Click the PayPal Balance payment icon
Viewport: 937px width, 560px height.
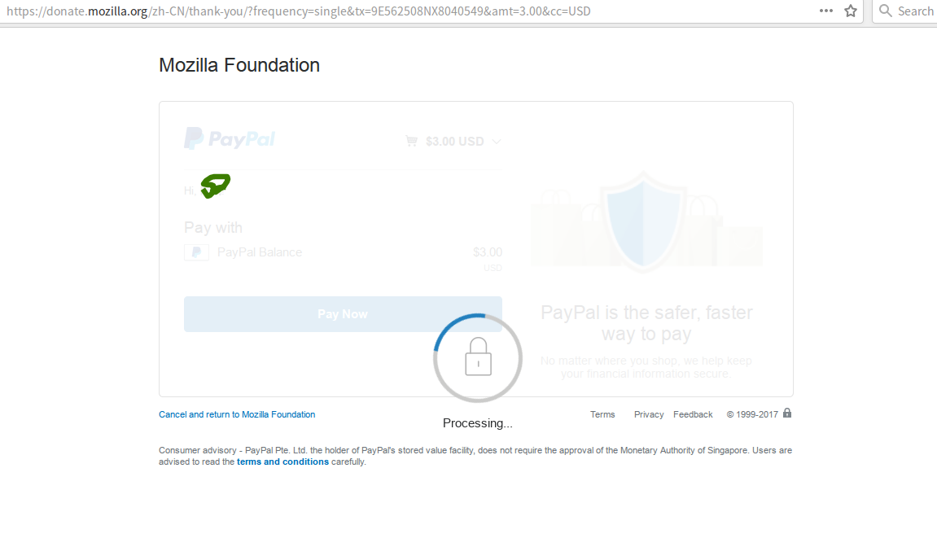tap(197, 252)
